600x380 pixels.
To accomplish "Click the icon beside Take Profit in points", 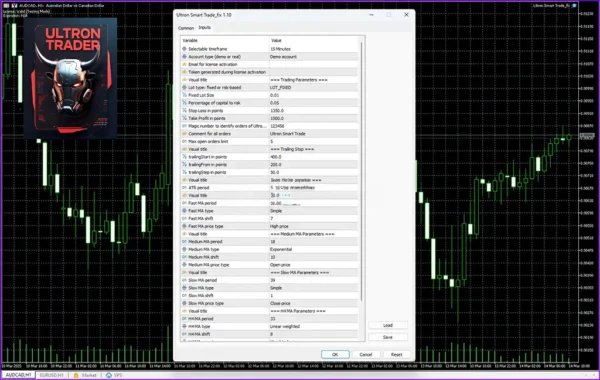I will click(184, 118).
